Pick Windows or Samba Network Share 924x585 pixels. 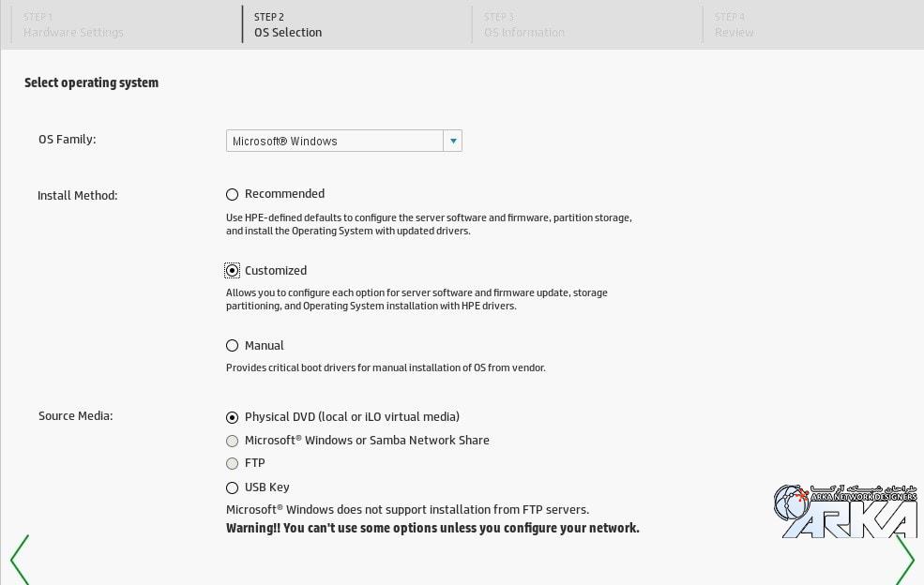click(233, 441)
